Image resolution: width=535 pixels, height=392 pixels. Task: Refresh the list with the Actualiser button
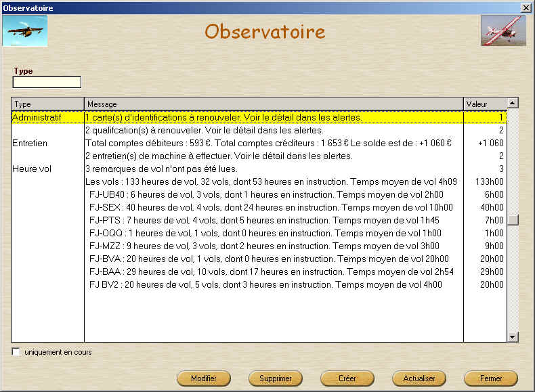pos(419,378)
